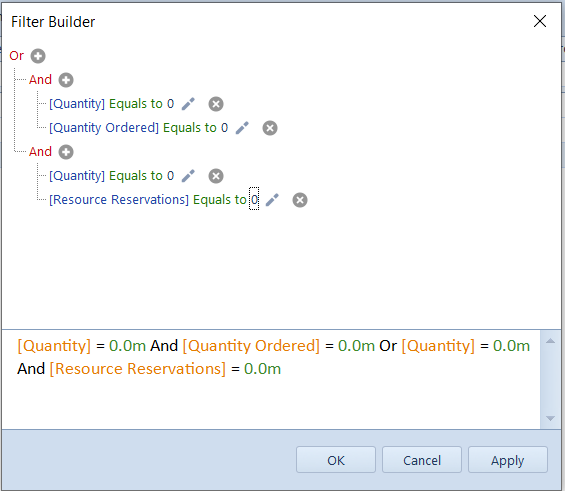Change the first And group operator
The width and height of the screenshot is (565, 491).
(40, 80)
